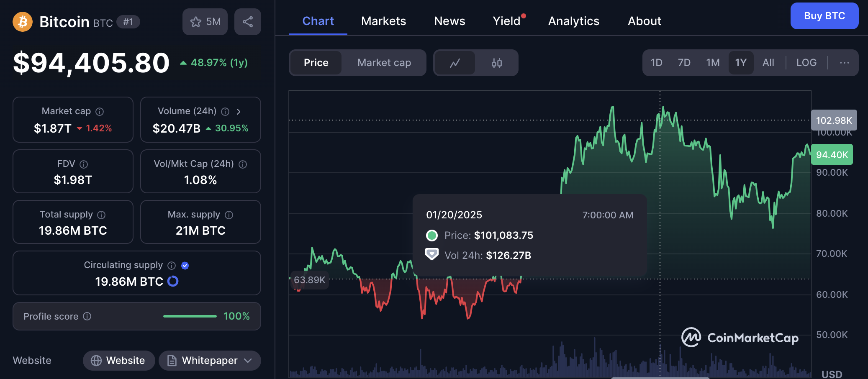Click the Buy BTC button
868x379 pixels.
point(824,16)
